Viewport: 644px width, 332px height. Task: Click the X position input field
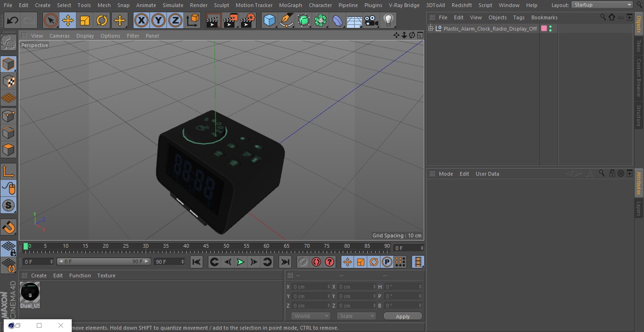pyautogui.click(x=311, y=287)
